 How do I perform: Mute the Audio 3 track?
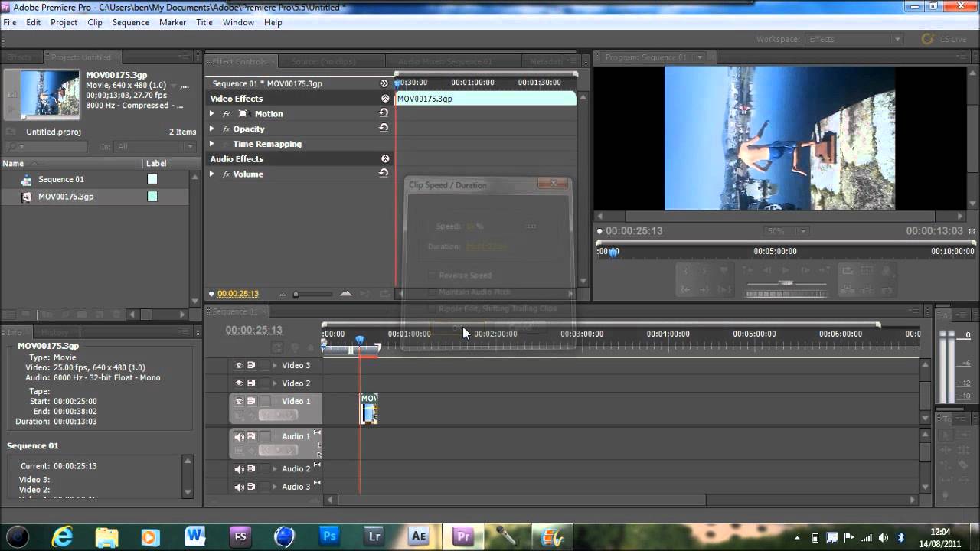[239, 487]
